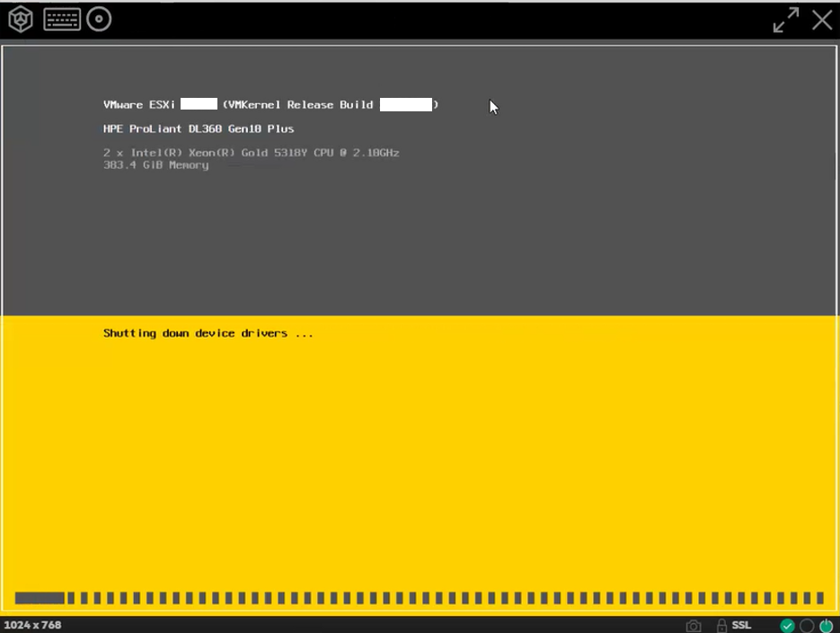Open the virtual media disc menu
The width and height of the screenshot is (840, 633).
tap(99, 20)
